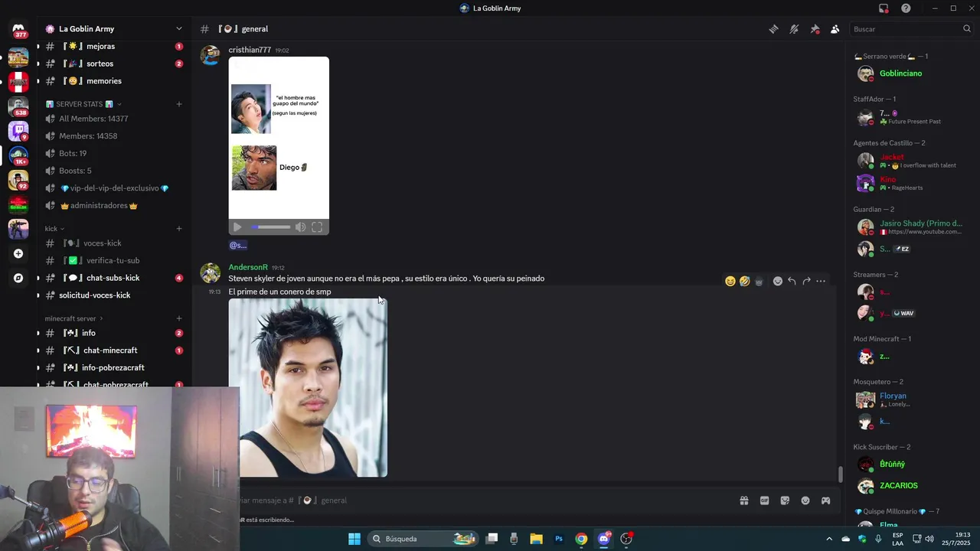Forward AndersonR's message
Viewport: 980px width, 551px height.
[x=806, y=281]
